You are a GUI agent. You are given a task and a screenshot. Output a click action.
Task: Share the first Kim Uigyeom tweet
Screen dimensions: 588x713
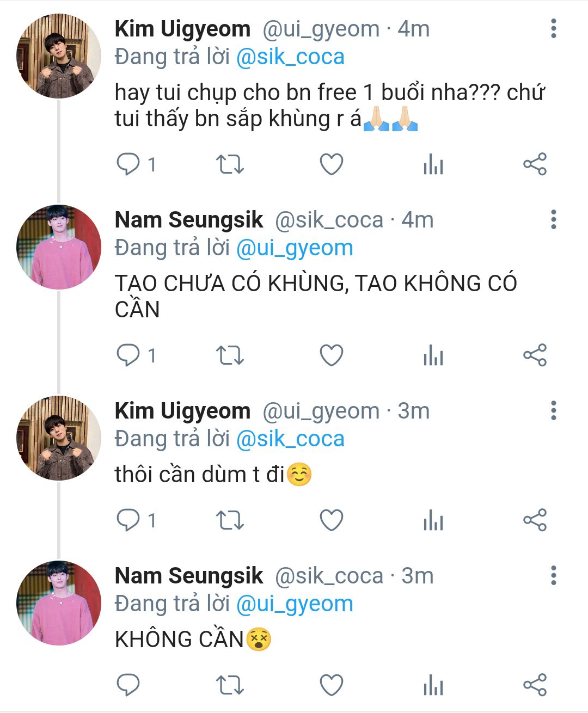tap(535, 164)
